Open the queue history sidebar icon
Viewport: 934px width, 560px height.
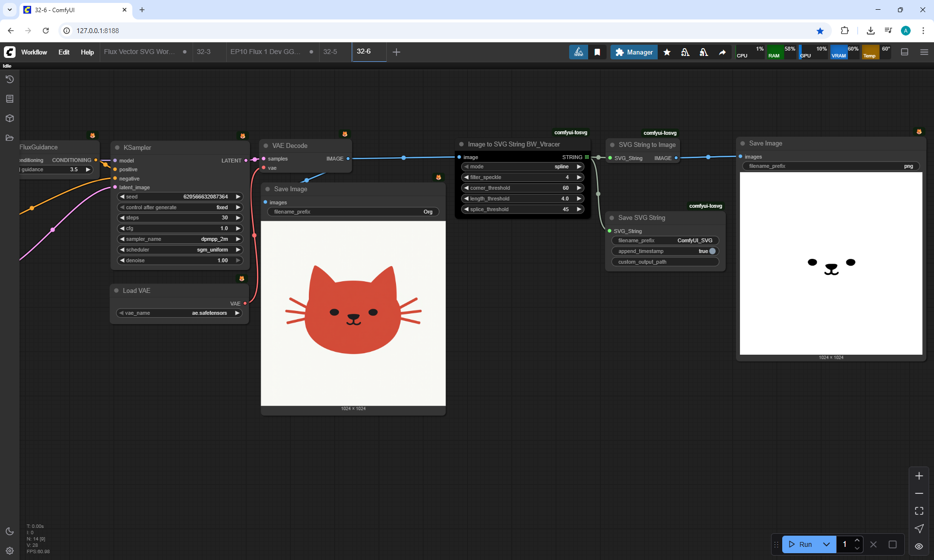[9, 79]
